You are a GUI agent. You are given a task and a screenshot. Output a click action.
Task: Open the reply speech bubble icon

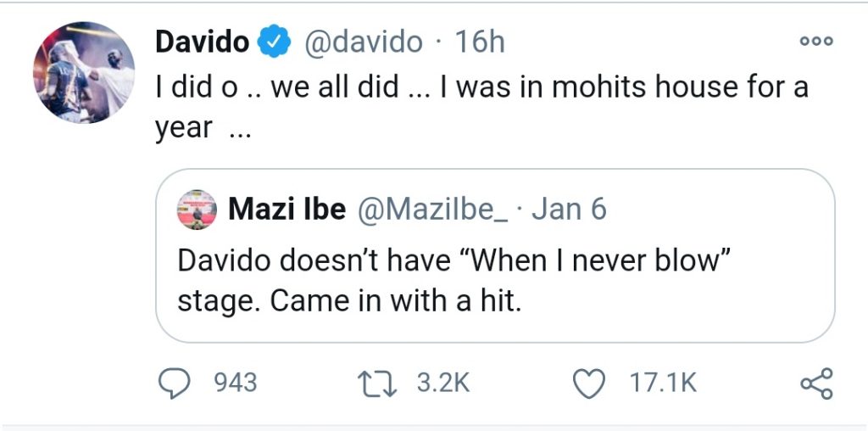pyautogui.click(x=175, y=384)
